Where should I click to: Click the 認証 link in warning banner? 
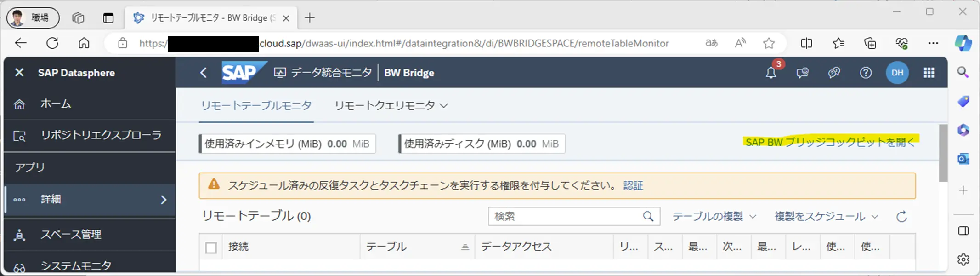click(633, 185)
